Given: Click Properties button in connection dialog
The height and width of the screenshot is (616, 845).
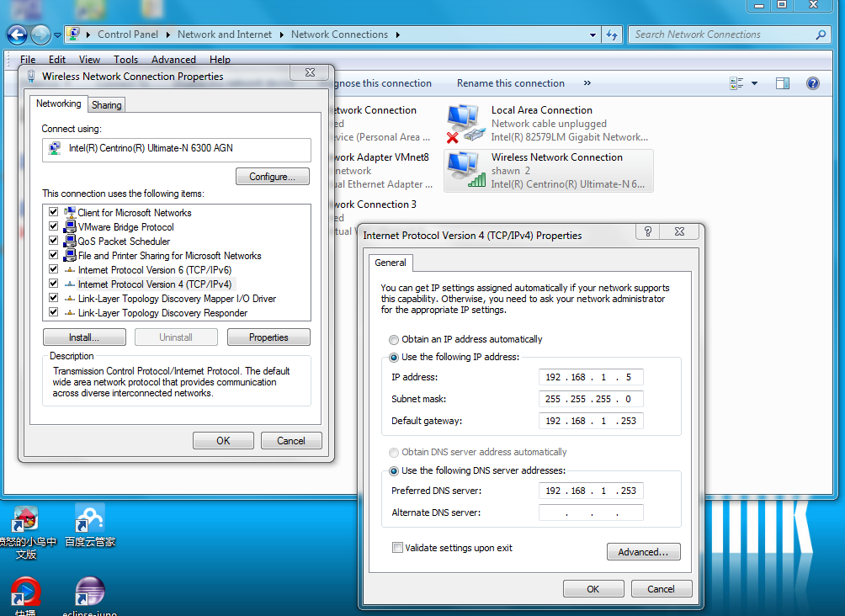Looking at the screenshot, I should coord(268,337).
